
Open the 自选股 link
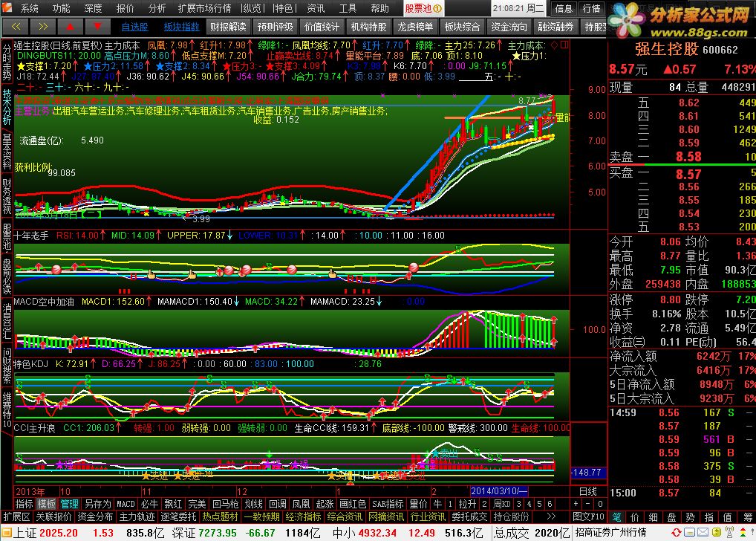click(134, 27)
